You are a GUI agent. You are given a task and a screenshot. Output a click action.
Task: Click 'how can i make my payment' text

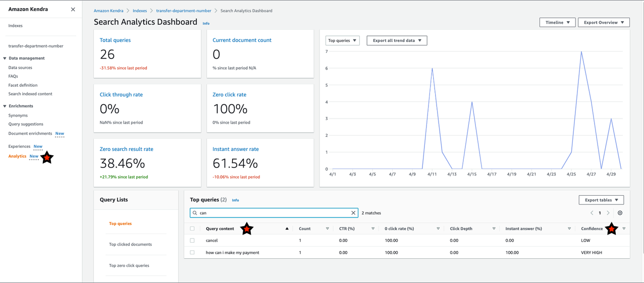(x=233, y=253)
